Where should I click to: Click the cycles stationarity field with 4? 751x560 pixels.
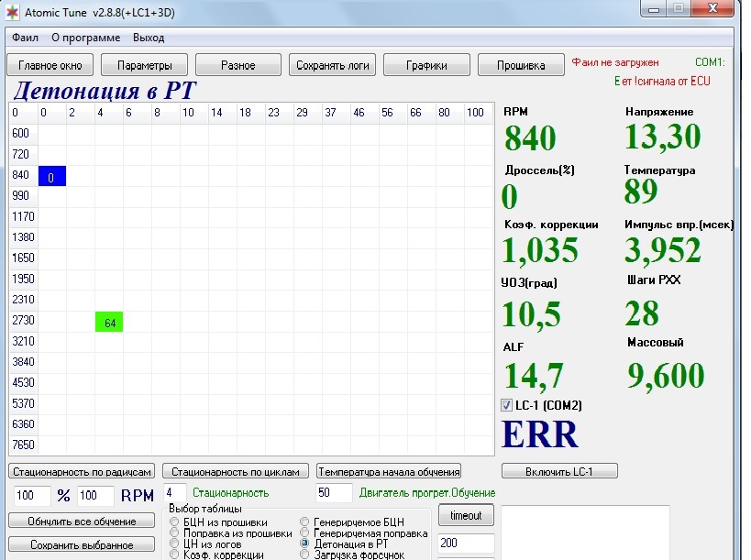click(175, 492)
